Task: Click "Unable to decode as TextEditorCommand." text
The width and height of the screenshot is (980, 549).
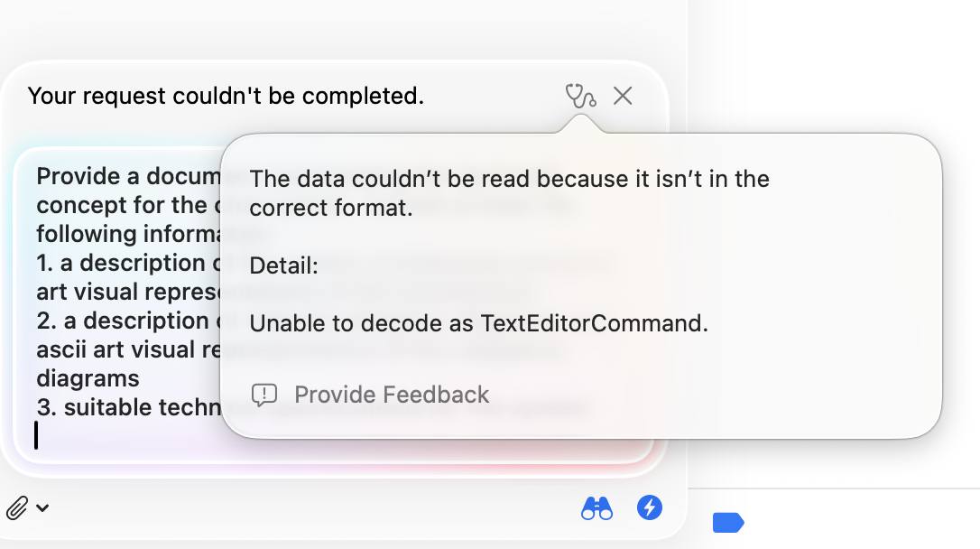Action: click(x=478, y=323)
